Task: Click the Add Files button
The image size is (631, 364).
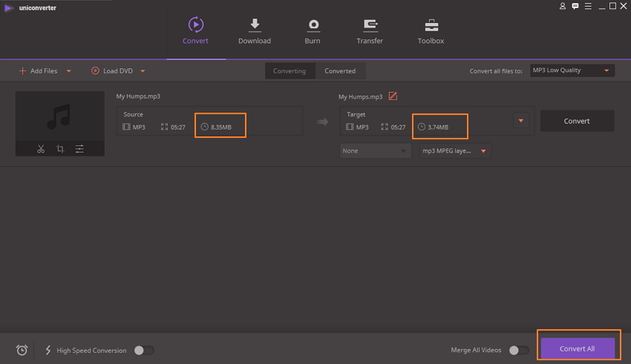Action: click(x=38, y=70)
